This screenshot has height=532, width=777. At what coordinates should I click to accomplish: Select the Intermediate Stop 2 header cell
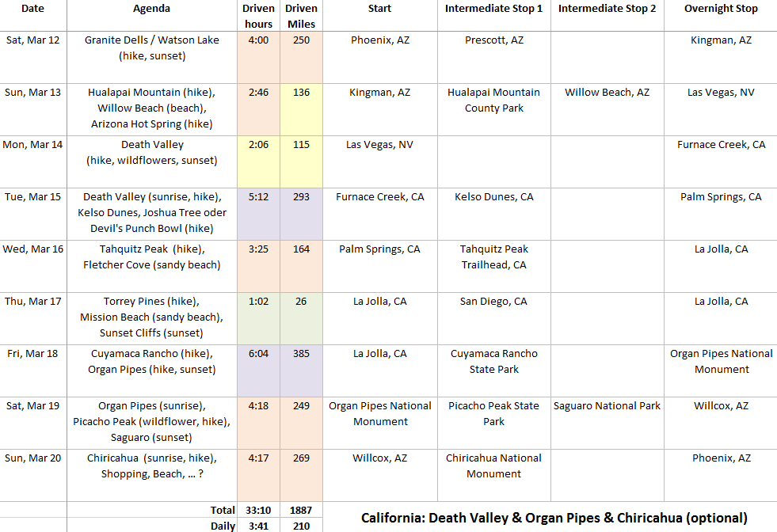[607, 9]
